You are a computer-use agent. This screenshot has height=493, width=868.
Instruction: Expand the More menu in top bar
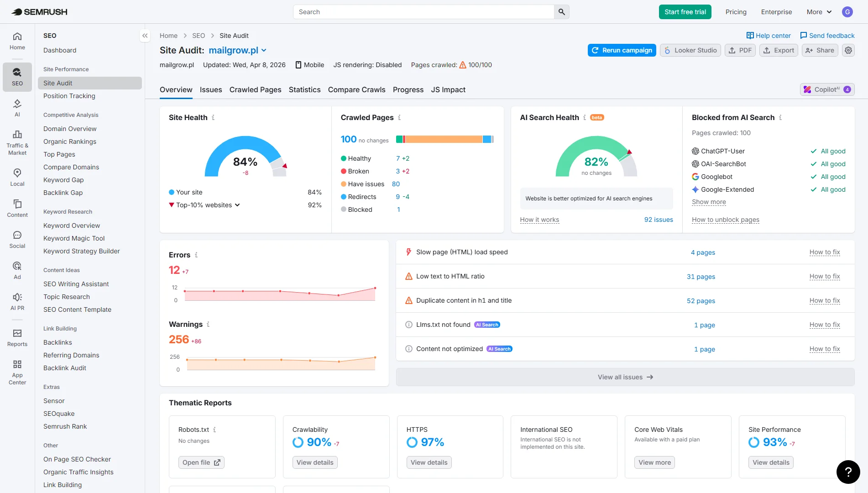(x=818, y=12)
